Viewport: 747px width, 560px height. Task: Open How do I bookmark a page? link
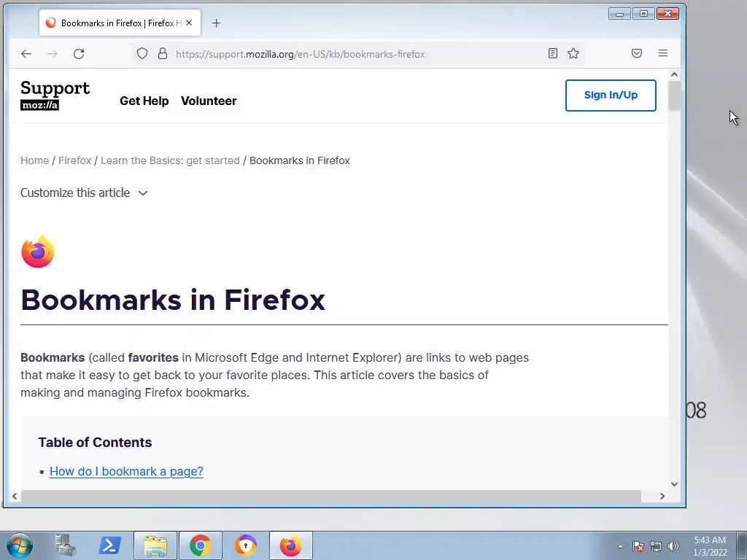tap(126, 472)
